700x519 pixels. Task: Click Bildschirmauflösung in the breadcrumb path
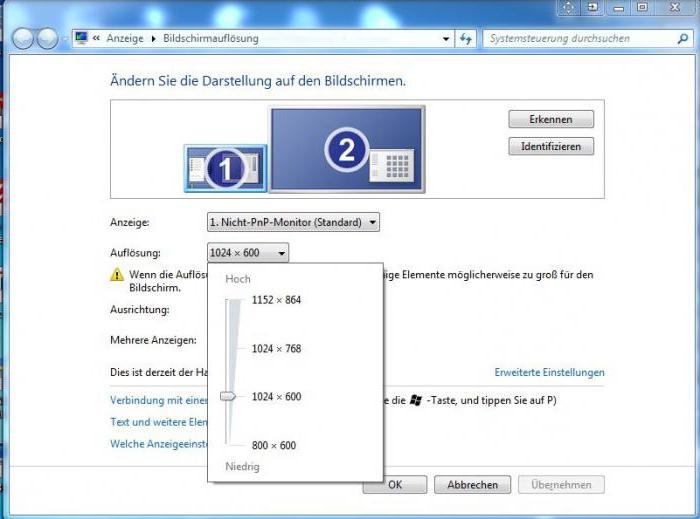coord(211,39)
